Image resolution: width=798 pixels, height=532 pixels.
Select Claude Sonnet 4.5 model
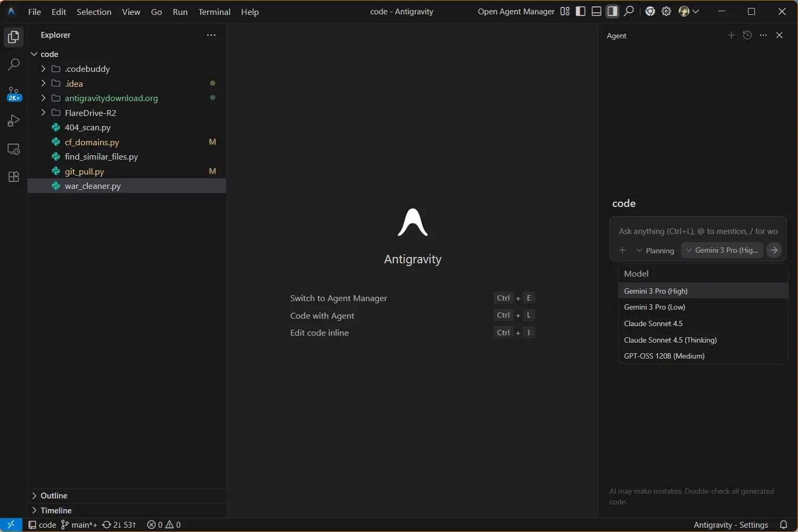(703, 323)
